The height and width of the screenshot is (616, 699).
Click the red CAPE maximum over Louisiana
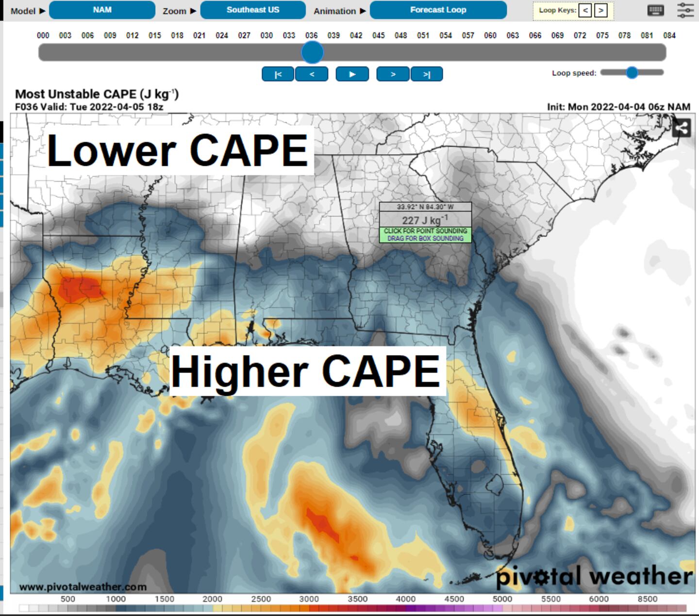(80, 288)
